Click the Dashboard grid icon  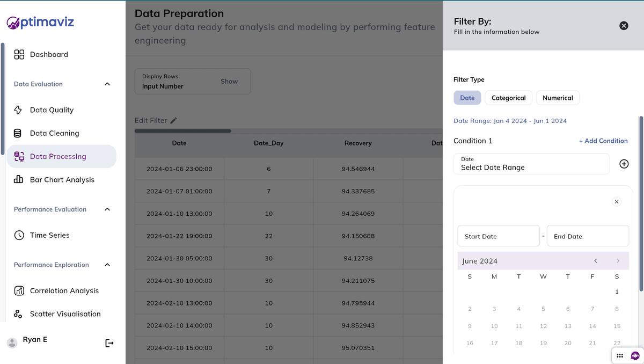[x=19, y=54]
